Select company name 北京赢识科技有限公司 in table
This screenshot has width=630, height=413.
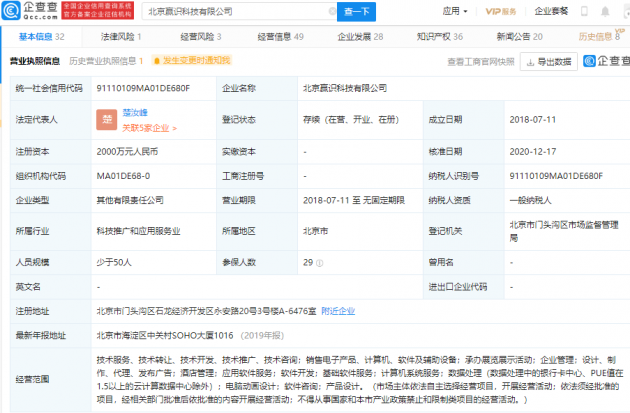(x=345, y=88)
